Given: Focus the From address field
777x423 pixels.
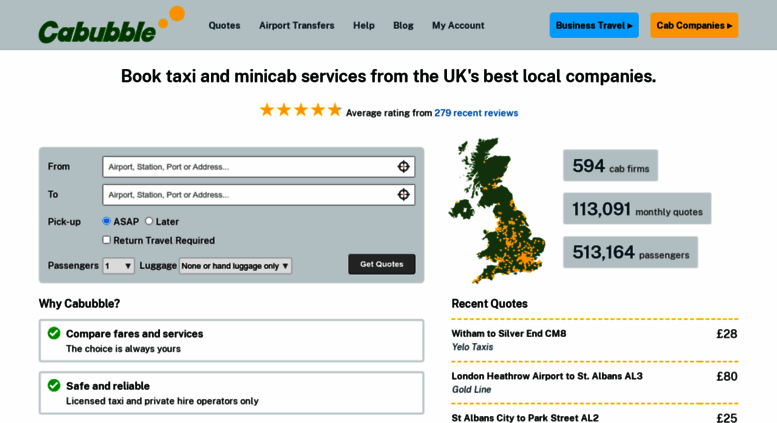Looking at the screenshot, I should click(259, 167).
